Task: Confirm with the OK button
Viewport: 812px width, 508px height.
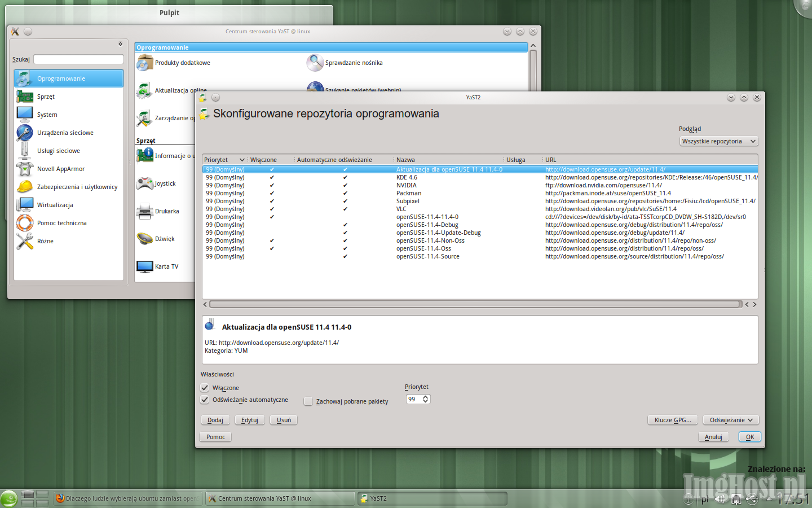Action: tap(750, 437)
